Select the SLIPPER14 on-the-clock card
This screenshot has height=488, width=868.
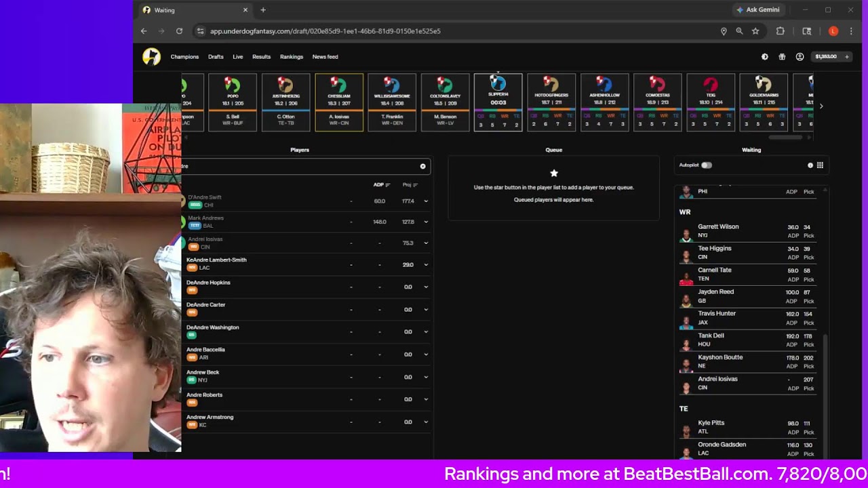click(x=498, y=102)
